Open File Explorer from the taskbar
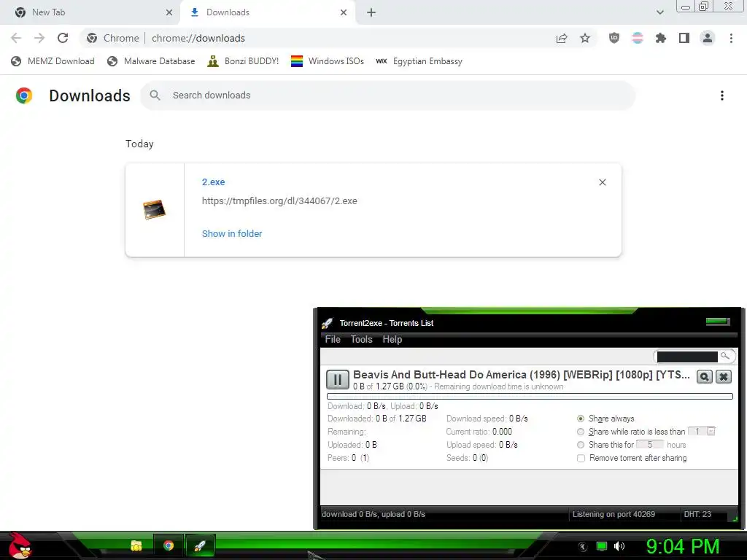This screenshot has height=560, width=747. (136, 545)
